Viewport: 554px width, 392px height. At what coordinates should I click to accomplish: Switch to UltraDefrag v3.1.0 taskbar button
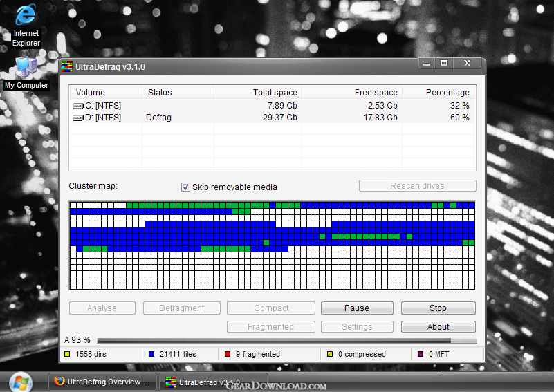pos(214,382)
